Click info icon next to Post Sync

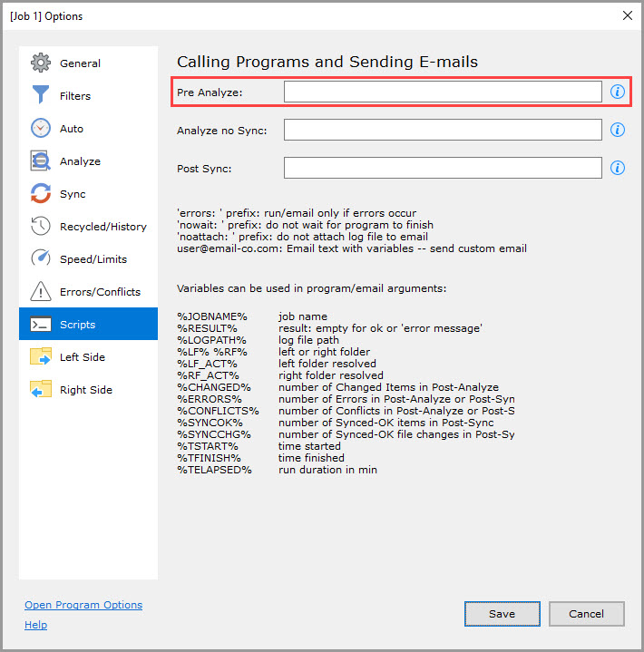click(x=618, y=168)
